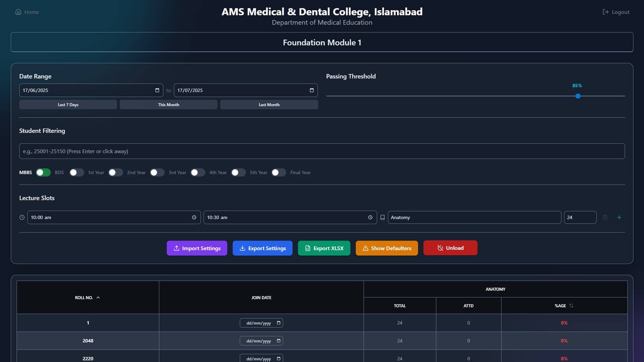Click the Passing Threshold slider handle

[578, 96]
